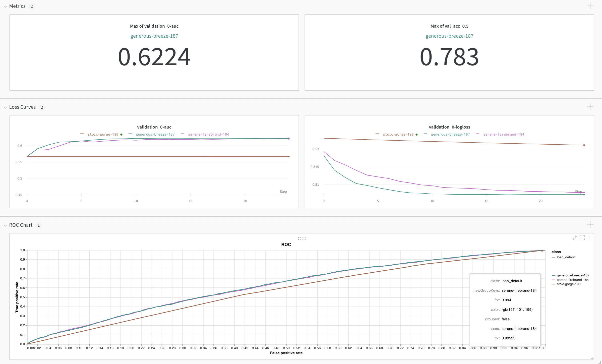Add a panel to the Loss Curves section

coord(590,107)
